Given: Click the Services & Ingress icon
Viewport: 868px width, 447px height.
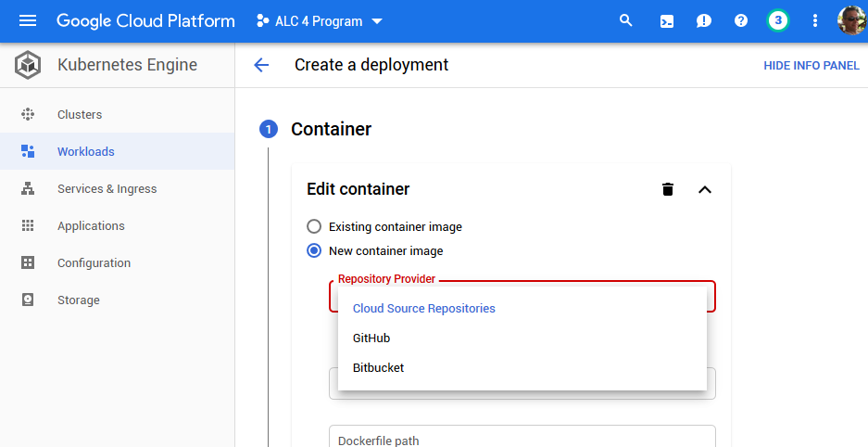Looking at the screenshot, I should (x=28, y=189).
